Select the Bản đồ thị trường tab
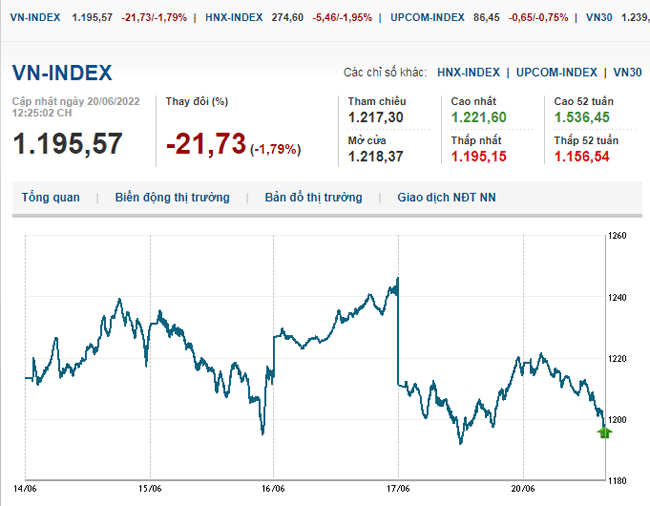The width and height of the screenshot is (650, 506). click(313, 197)
